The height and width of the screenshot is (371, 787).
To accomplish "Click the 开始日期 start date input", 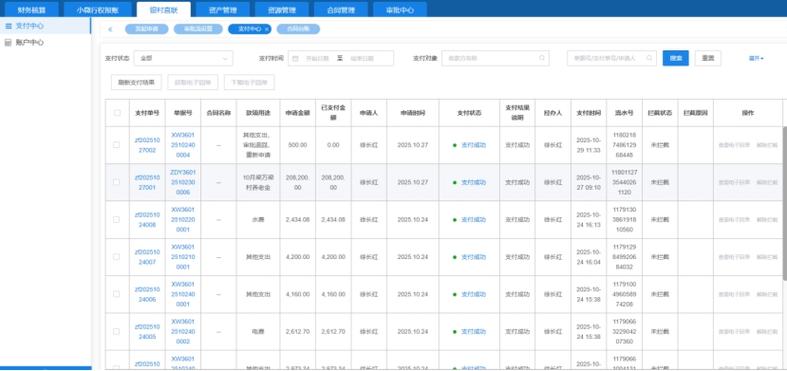I will (x=316, y=58).
